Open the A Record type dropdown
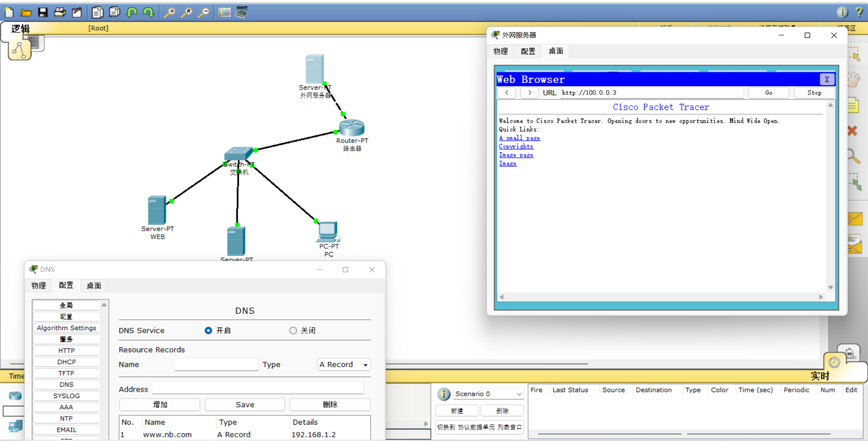The image size is (868, 441). click(344, 365)
